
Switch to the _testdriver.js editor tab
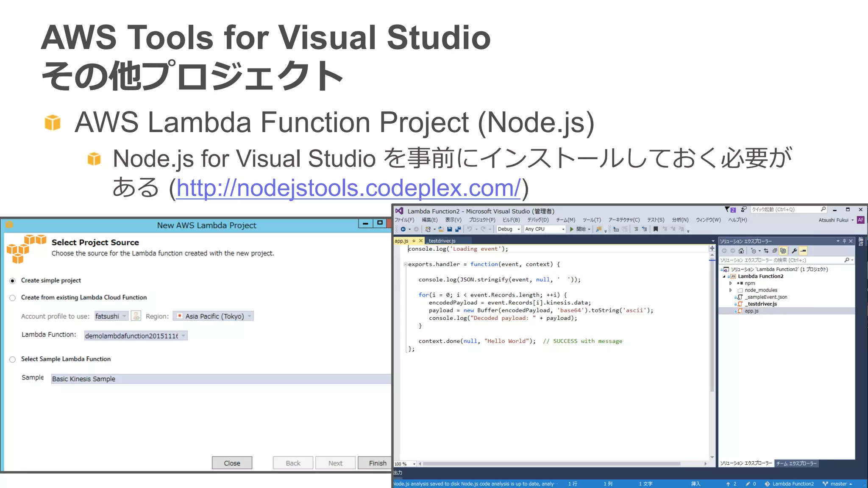click(x=441, y=241)
